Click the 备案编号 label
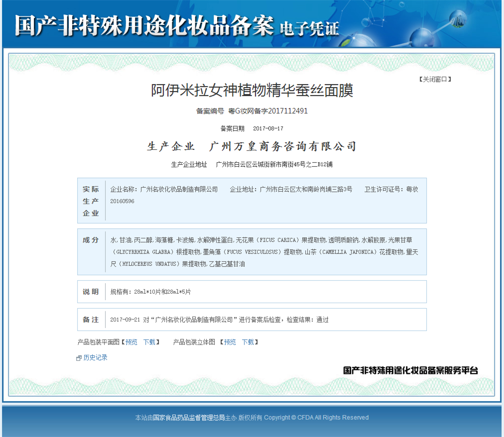Screen dimensions: 504x437 (210, 111)
